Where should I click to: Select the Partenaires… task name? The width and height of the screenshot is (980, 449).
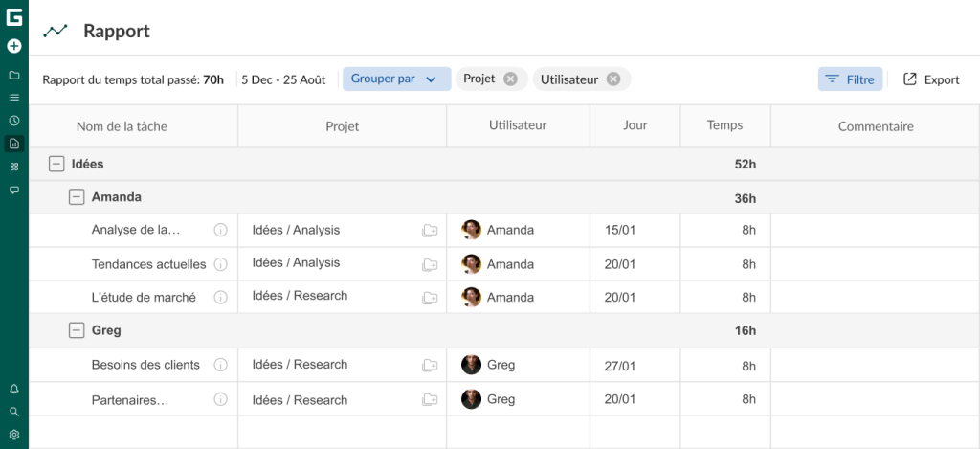(130, 399)
